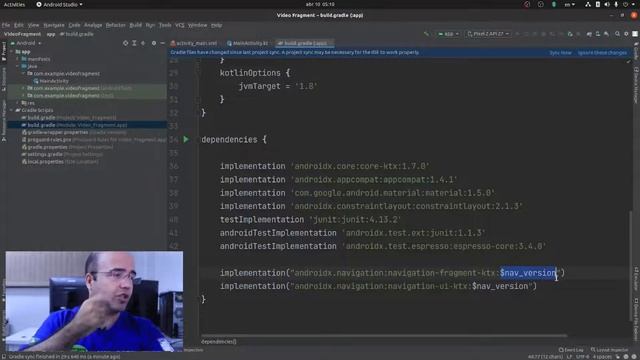Open the Build menu
The width and height of the screenshot is (640, 360).
(x=136, y=25)
